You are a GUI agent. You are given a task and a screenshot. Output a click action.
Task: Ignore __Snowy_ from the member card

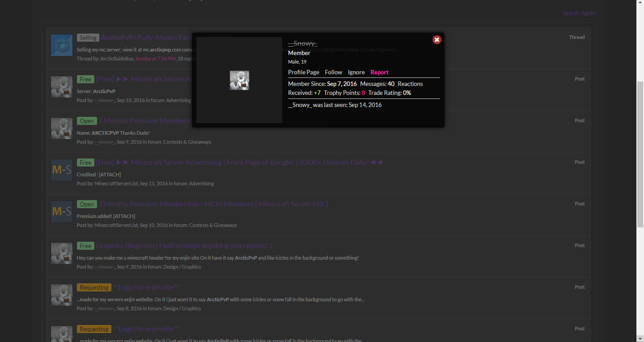pos(356,72)
